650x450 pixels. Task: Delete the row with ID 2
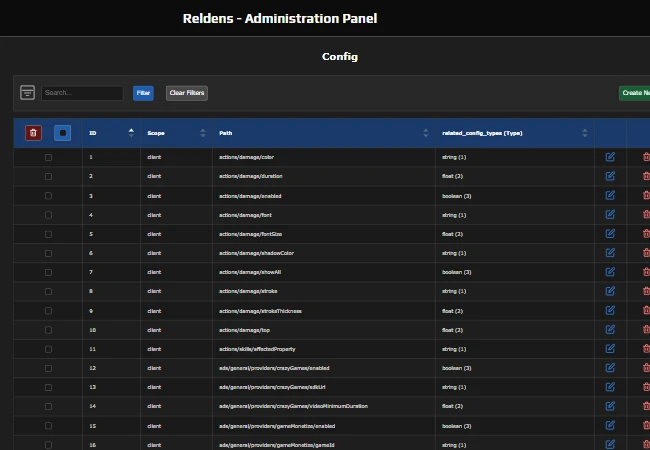(646, 176)
